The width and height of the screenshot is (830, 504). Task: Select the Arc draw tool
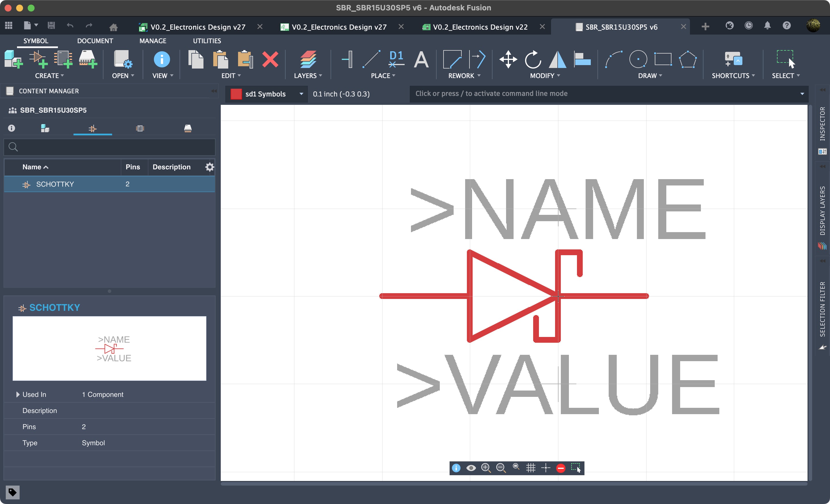(x=613, y=60)
